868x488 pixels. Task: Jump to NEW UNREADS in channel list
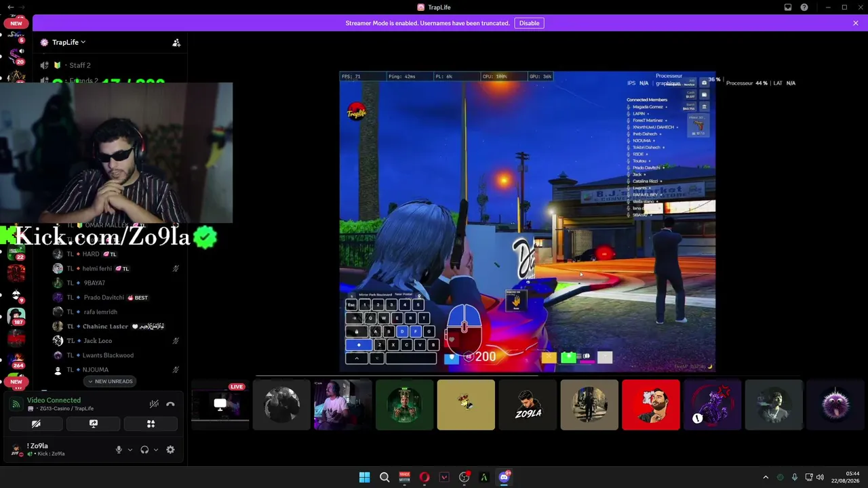click(109, 382)
